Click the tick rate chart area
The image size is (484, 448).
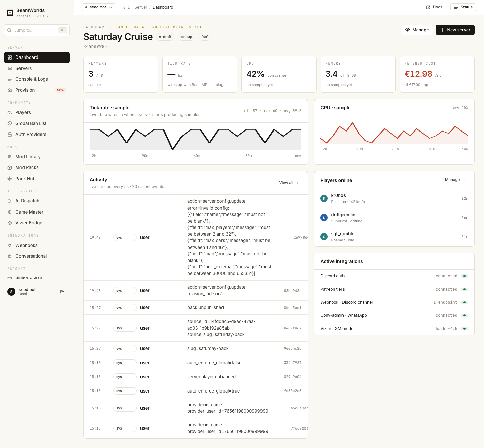(196, 140)
